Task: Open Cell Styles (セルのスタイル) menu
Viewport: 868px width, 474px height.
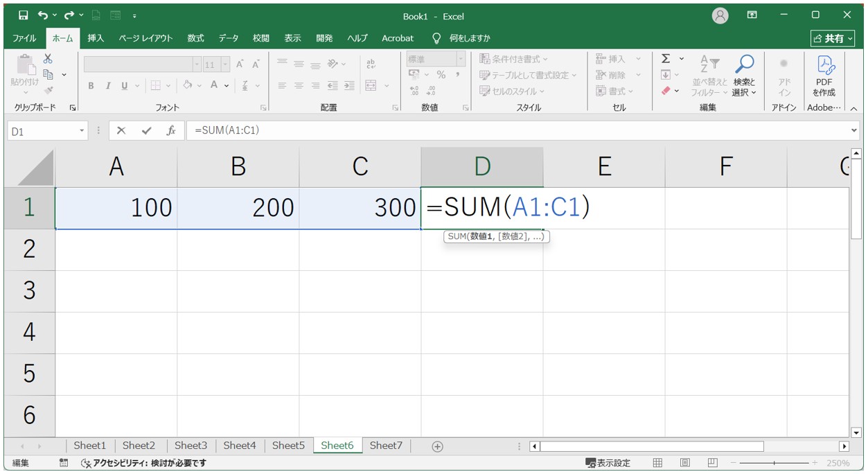Action: pos(512,91)
